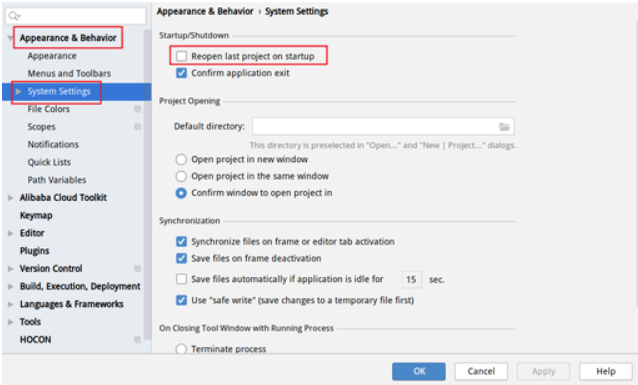Uncheck Save files on frame deactivation

[181, 258]
